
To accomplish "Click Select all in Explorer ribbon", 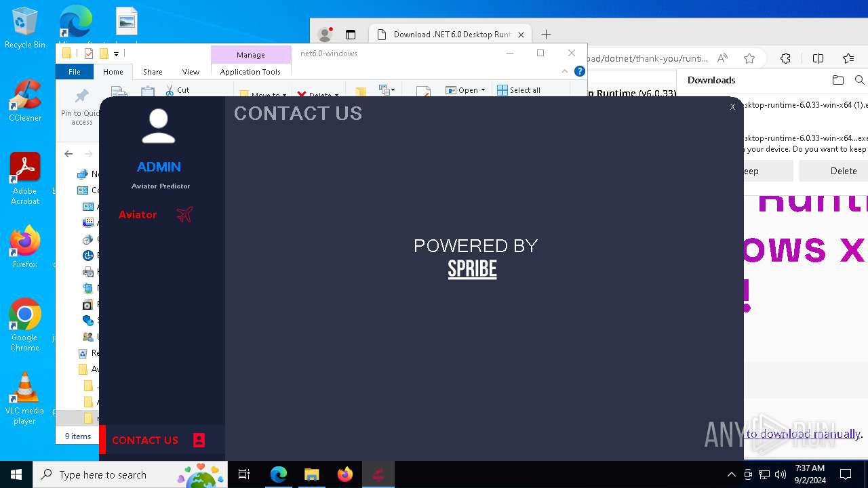I will (x=519, y=90).
